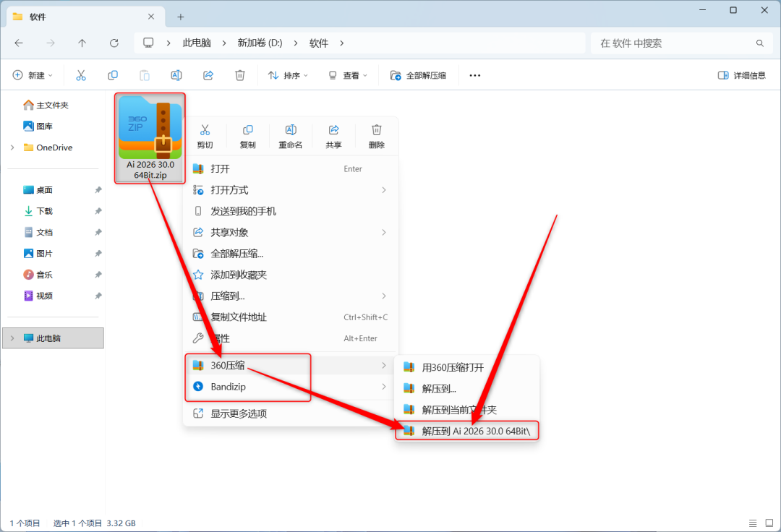Open 属性 from the context menu

(291, 338)
